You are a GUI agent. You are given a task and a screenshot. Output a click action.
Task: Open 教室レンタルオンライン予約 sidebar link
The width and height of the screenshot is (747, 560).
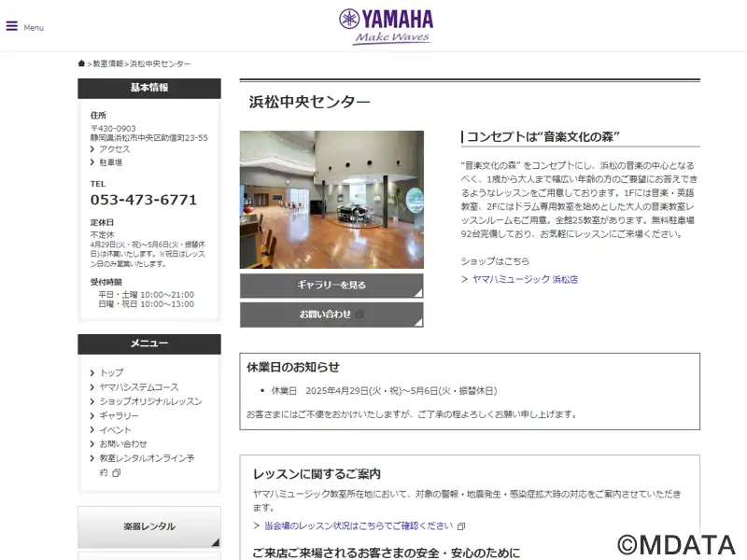tap(147, 465)
